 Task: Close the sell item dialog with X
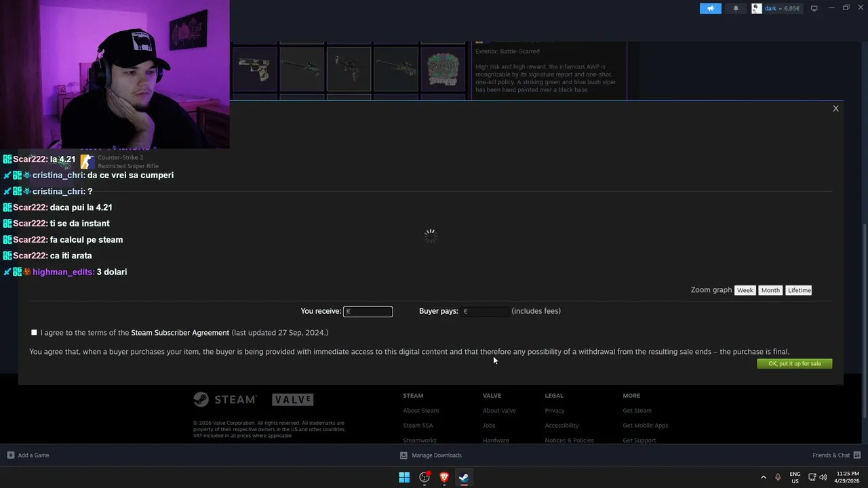pyautogui.click(x=835, y=108)
